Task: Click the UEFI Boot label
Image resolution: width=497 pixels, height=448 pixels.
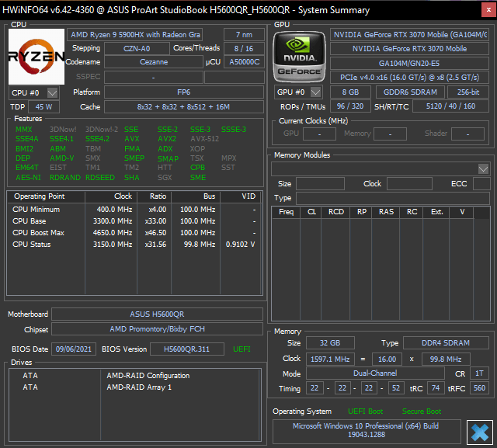Action: click(x=366, y=412)
